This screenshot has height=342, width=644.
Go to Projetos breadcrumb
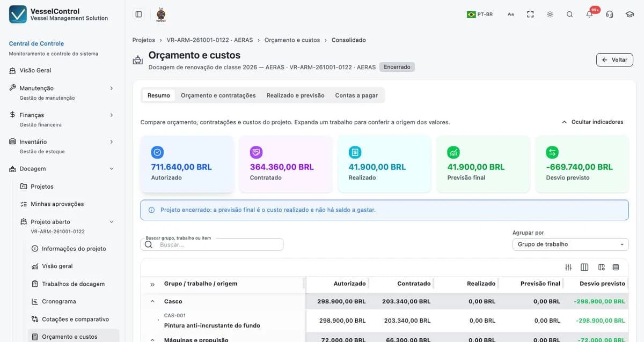(144, 40)
